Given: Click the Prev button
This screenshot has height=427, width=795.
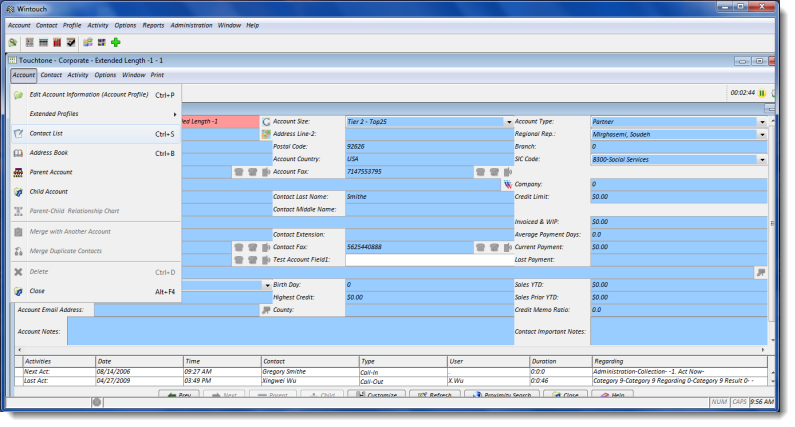Looking at the screenshot, I should [179, 395].
